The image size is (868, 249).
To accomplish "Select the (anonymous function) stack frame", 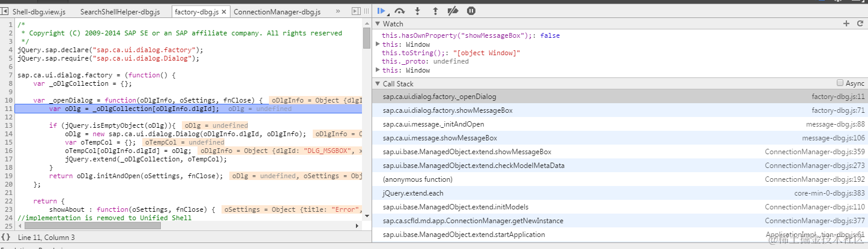I will point(619,179).
